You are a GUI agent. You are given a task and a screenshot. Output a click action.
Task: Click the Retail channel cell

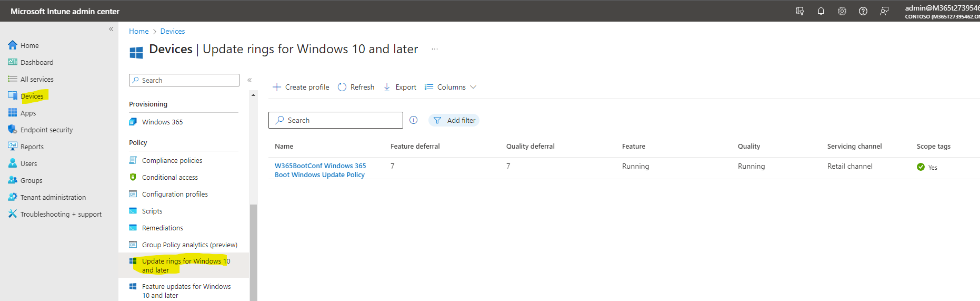(849, 166)
